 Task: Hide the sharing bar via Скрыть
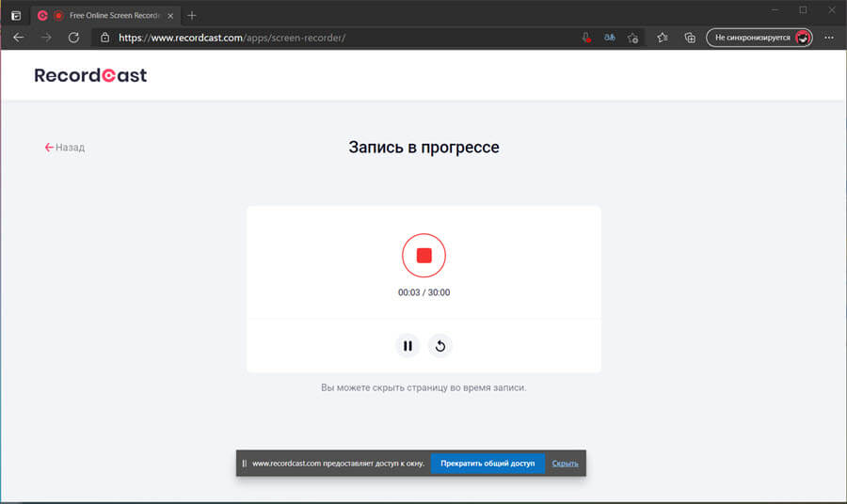coord(565,464)
